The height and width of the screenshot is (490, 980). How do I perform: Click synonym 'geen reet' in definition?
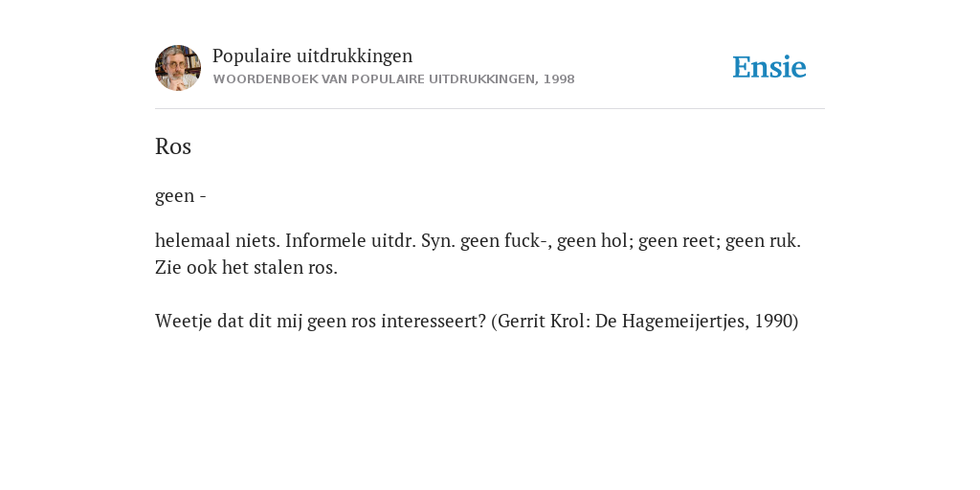679,240
